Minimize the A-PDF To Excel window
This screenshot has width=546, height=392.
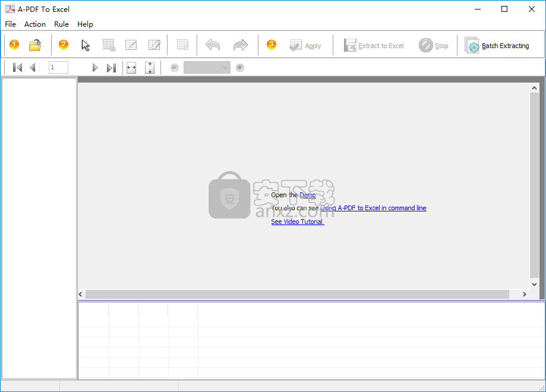[x=478, y=9]
